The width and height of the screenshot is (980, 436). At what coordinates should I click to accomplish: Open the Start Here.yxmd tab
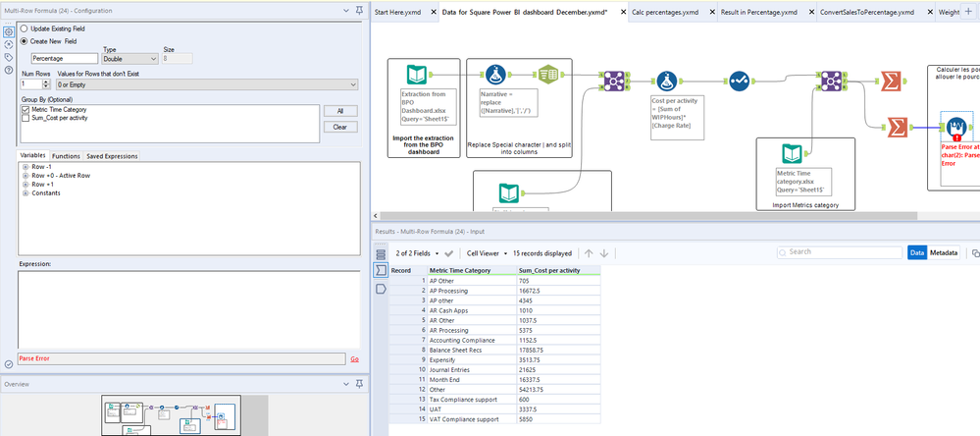pyautogui.click(x=397, y=12)
